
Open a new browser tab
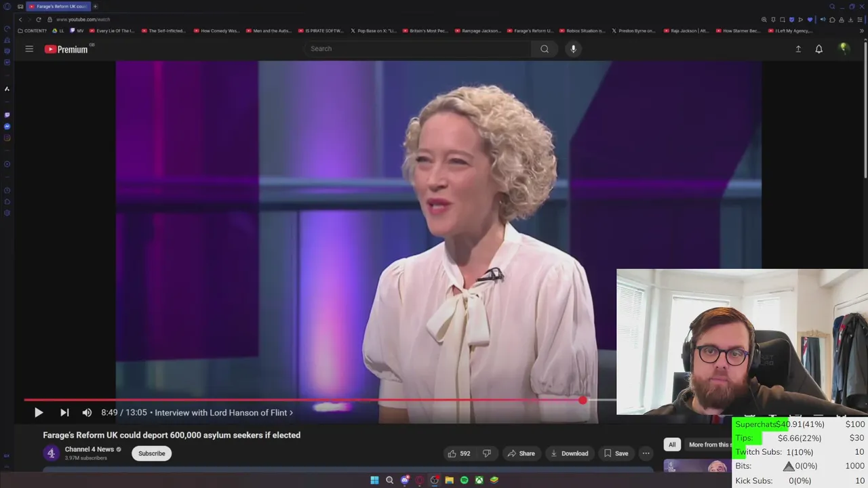[x=96, y=6]
